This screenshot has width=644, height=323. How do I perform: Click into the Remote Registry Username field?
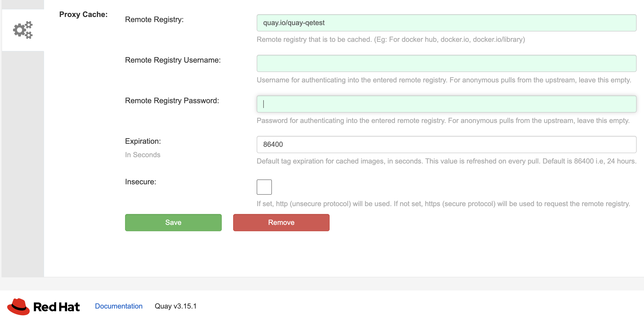tap(446, 63)
